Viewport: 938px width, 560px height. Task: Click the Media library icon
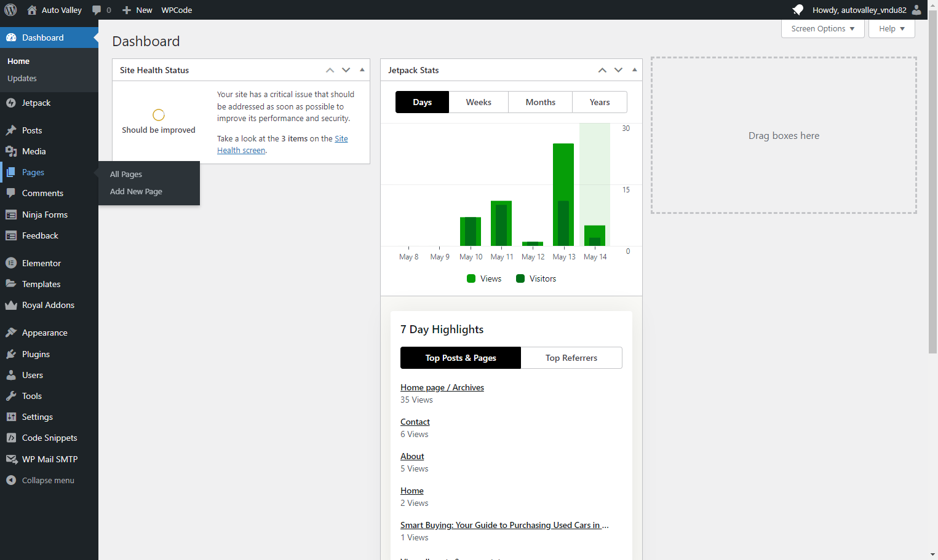tap(11, 151)
